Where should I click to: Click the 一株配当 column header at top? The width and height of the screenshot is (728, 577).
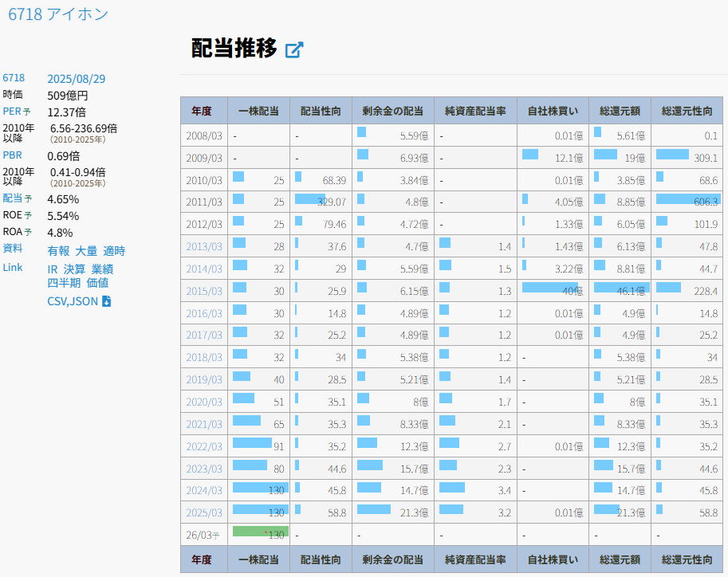pyautogui.click(x=258, y=111)
